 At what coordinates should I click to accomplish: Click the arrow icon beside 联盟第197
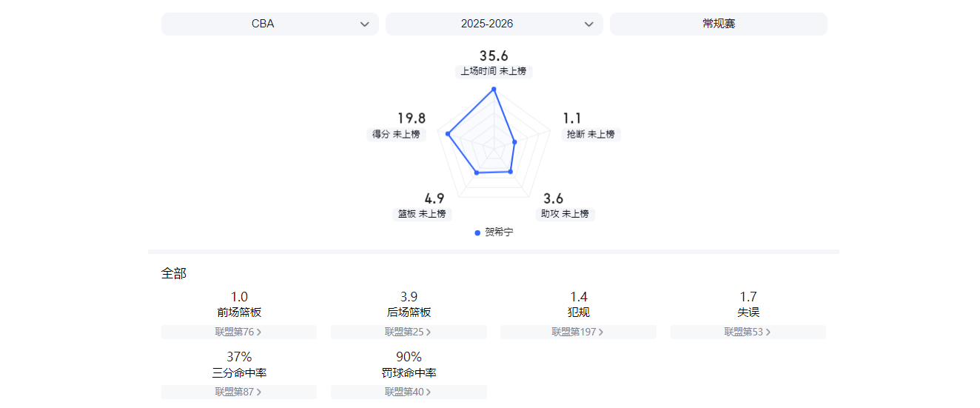pyautogui.click(x=600, y=332)
